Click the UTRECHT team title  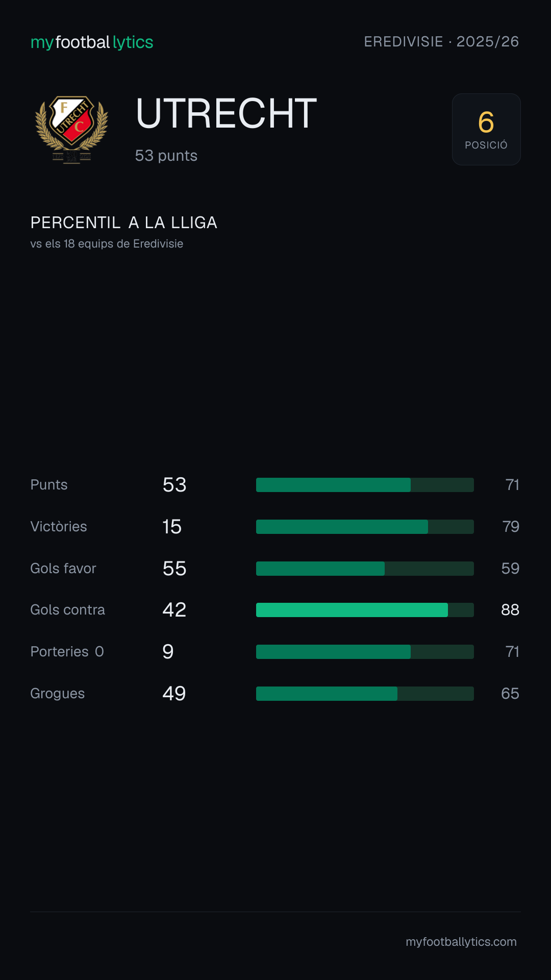click(226, 113)
